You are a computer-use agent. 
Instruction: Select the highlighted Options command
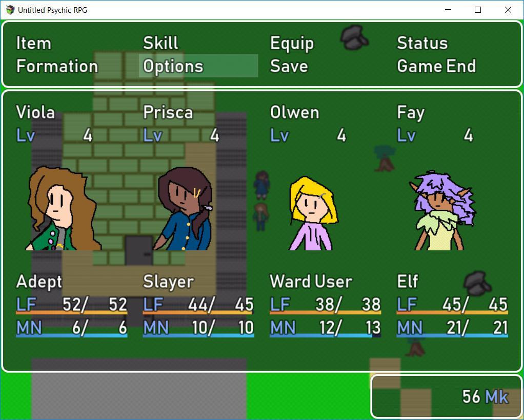pyautogui.click(x=198, y=66)
